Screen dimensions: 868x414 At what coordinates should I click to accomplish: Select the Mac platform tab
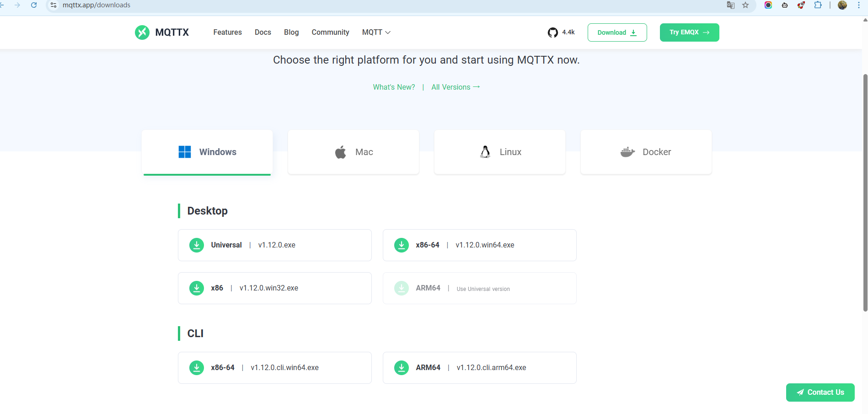[354, 152]
